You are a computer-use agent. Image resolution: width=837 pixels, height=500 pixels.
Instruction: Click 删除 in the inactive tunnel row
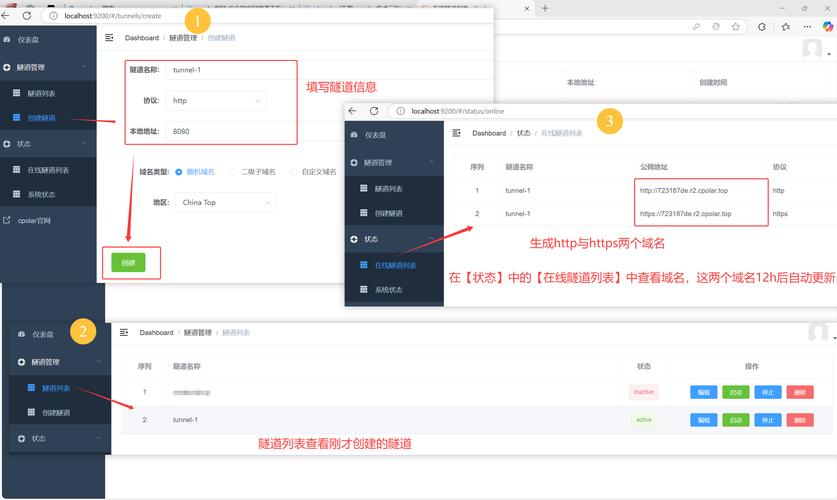(800, 392)
